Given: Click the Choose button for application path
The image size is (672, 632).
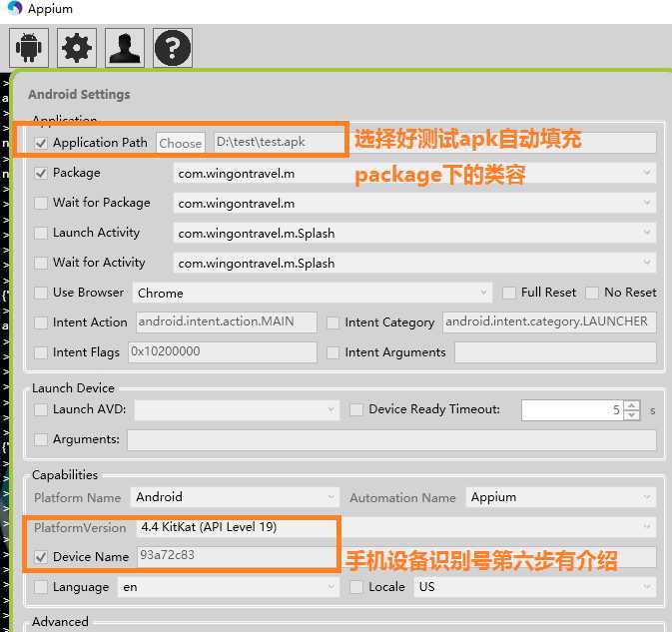Looking at the screenshot, I should tap(181, 143).
